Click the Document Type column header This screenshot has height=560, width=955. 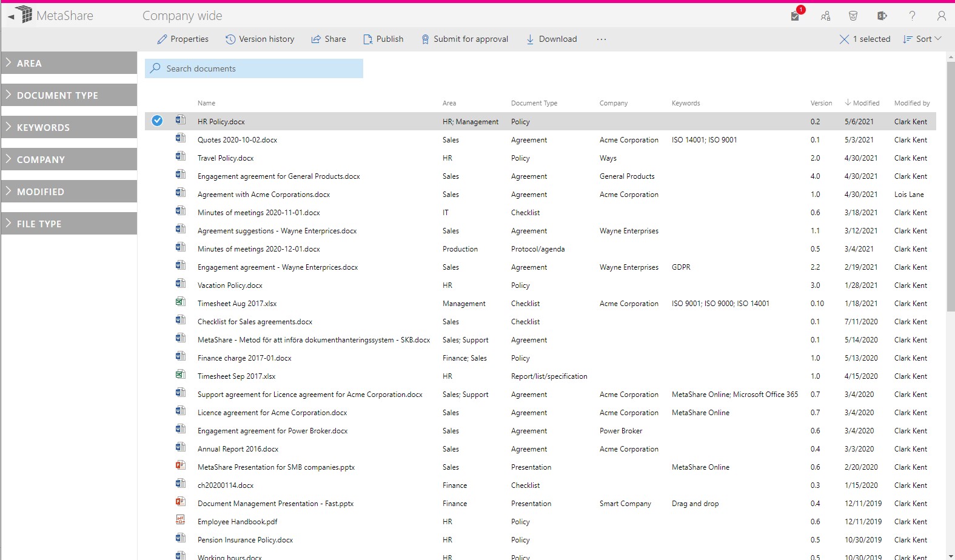pyautogui.click(x=534, y=103)
